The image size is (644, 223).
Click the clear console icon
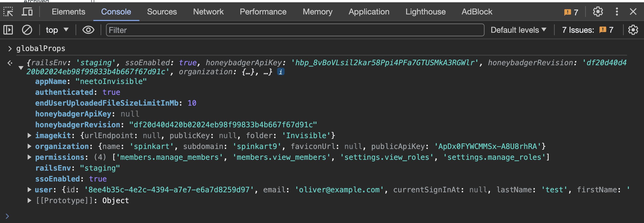[x=27, y=30]
